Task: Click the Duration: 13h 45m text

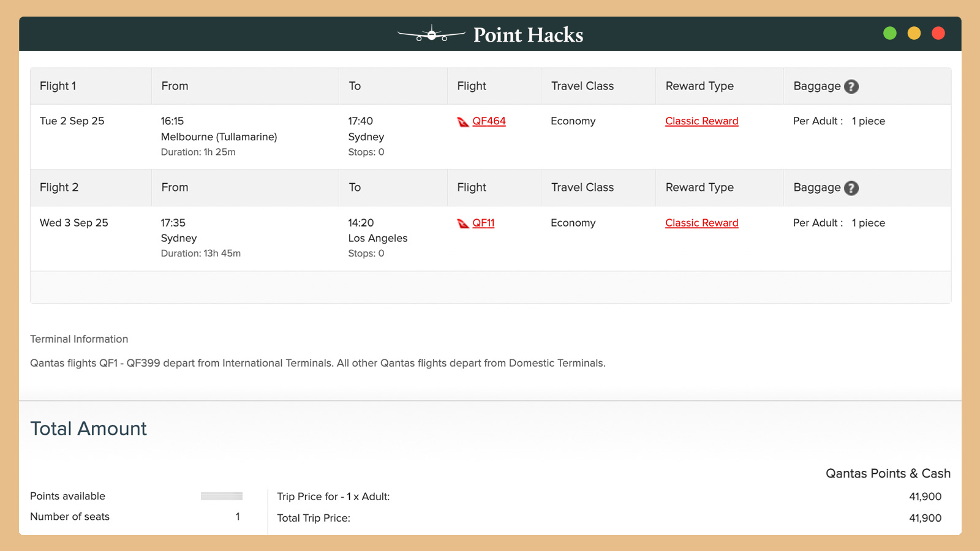Action: pyautogui.click(x=201, y=253)
